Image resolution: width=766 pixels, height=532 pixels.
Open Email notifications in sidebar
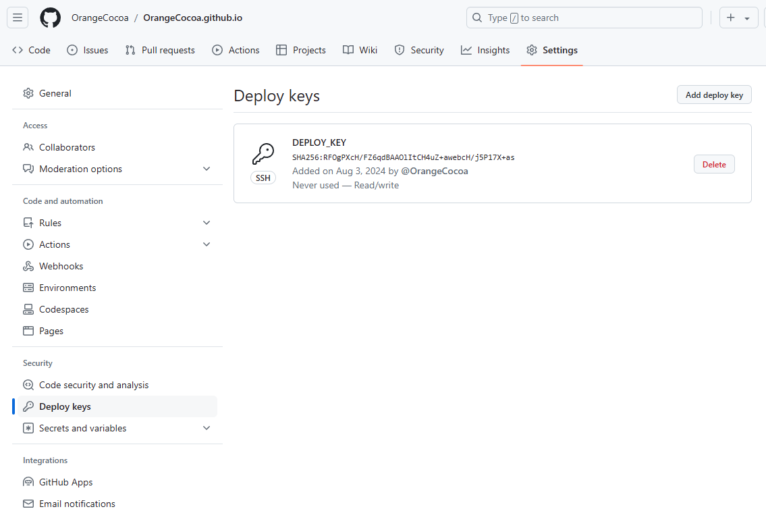click(117, 504)
